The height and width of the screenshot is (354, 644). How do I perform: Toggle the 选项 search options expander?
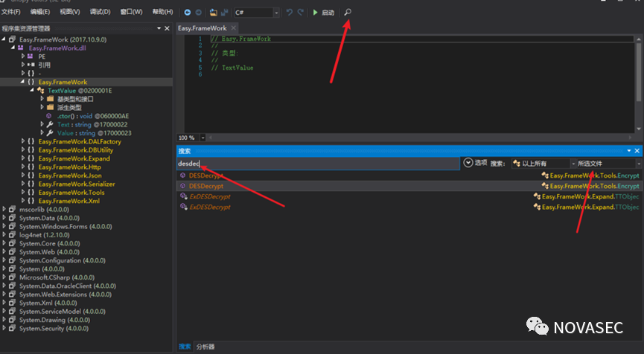coord(468,163)
